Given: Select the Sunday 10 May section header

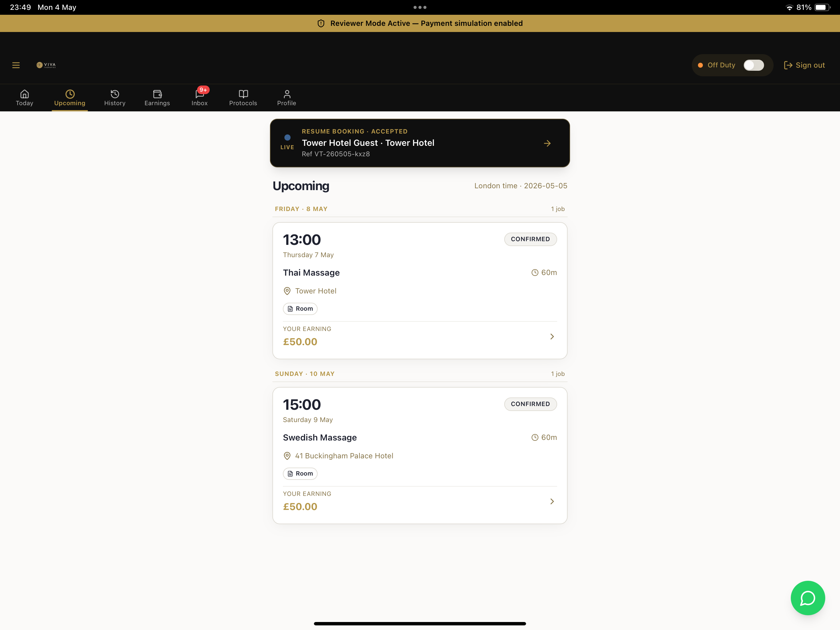Looking at the screenshot, I should point(305,374).
